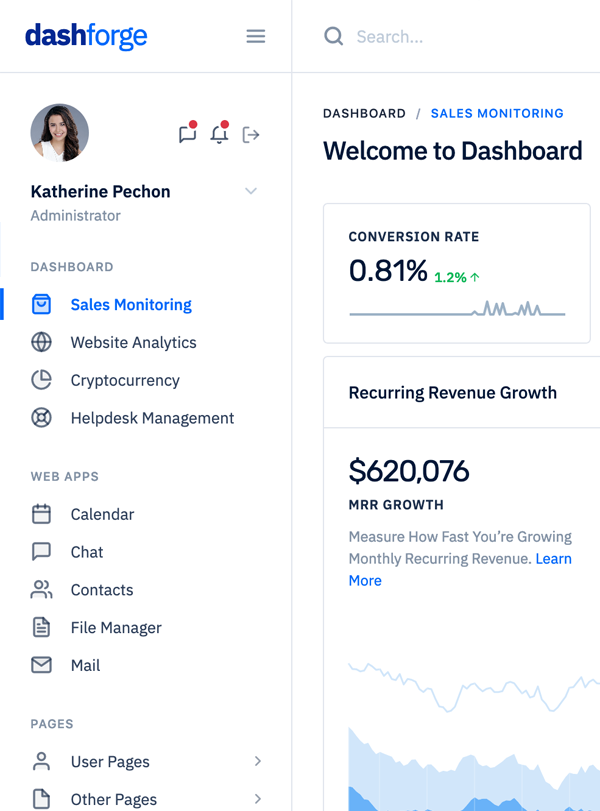600x811 pixels.
Task: Click the hamburger menu icon
Action: pos(256,37)
